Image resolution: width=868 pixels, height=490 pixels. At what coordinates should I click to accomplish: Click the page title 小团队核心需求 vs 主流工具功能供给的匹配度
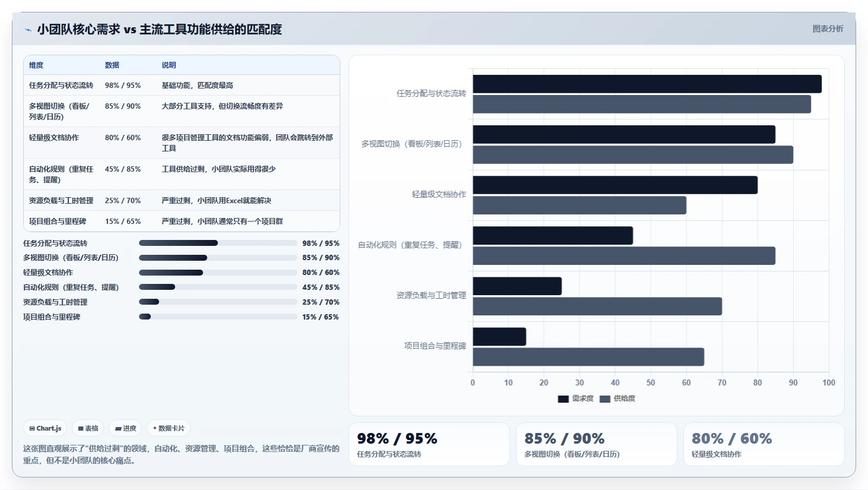click(x=159, y=30)
